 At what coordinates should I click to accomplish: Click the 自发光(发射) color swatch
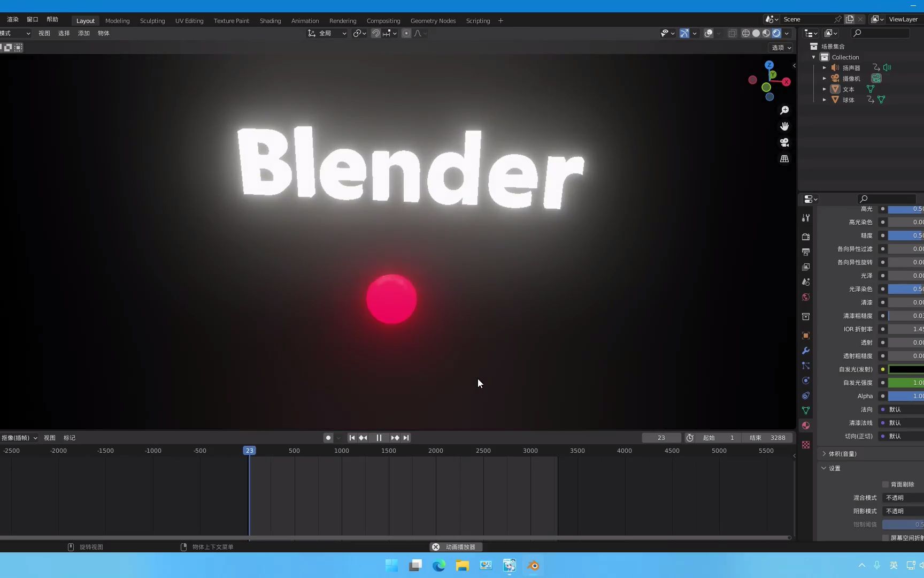coord(906,369)
